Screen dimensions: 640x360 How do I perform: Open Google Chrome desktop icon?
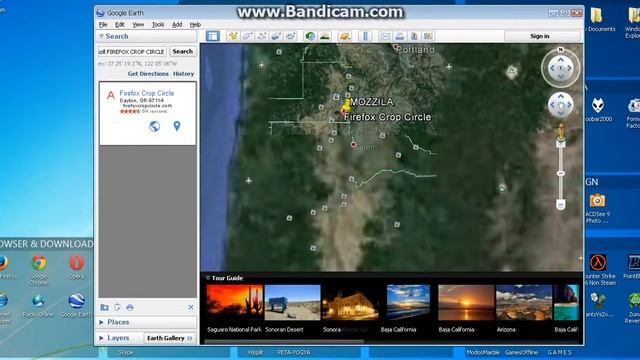click(39, 269)
